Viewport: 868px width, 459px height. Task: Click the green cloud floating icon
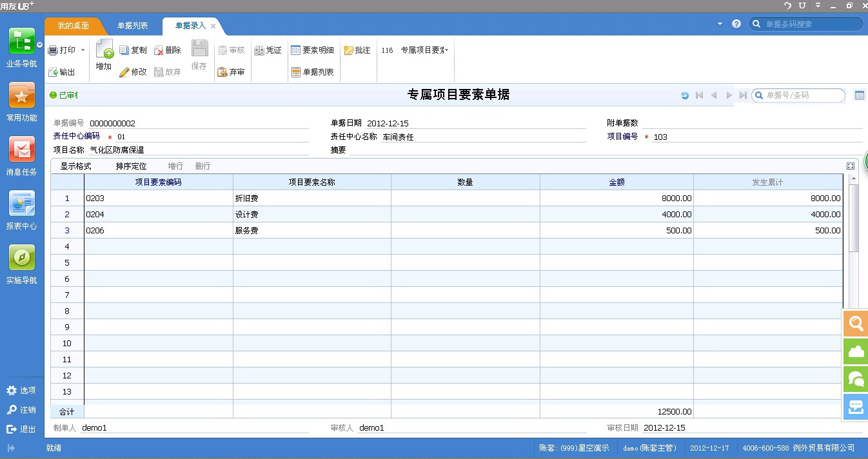point(856,351)
